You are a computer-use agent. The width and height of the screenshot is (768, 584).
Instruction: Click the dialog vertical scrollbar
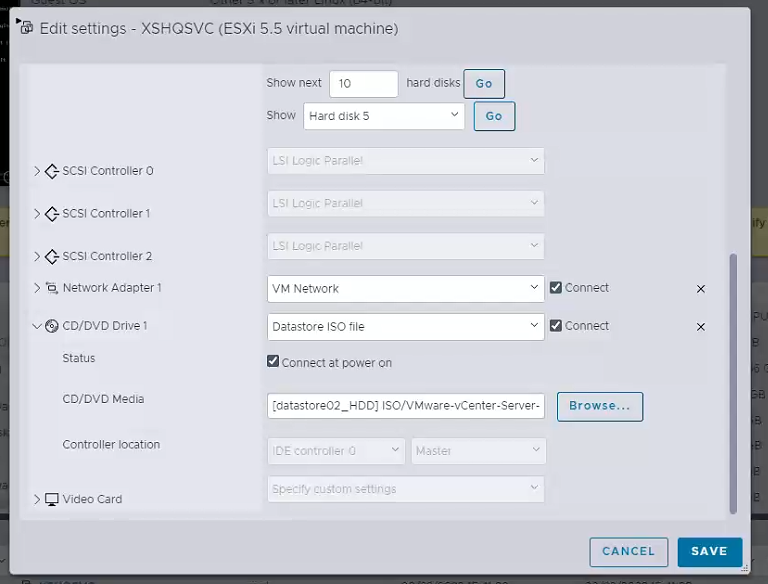pos(733,384)
